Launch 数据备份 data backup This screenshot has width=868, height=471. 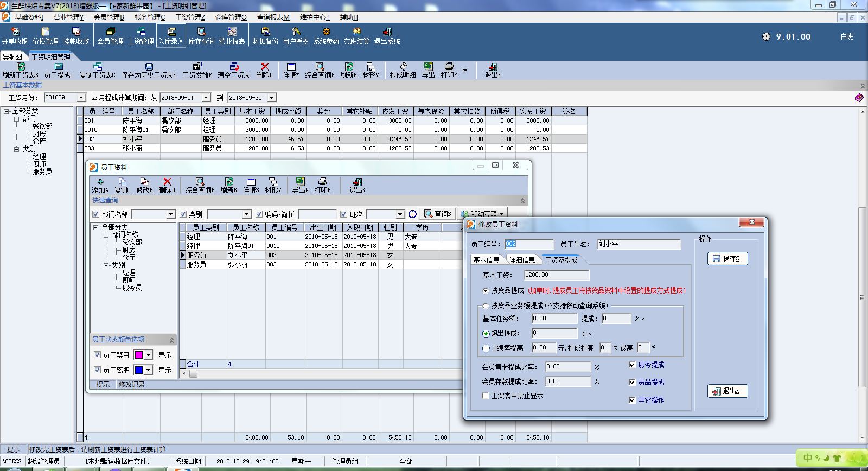pos(265,36)
